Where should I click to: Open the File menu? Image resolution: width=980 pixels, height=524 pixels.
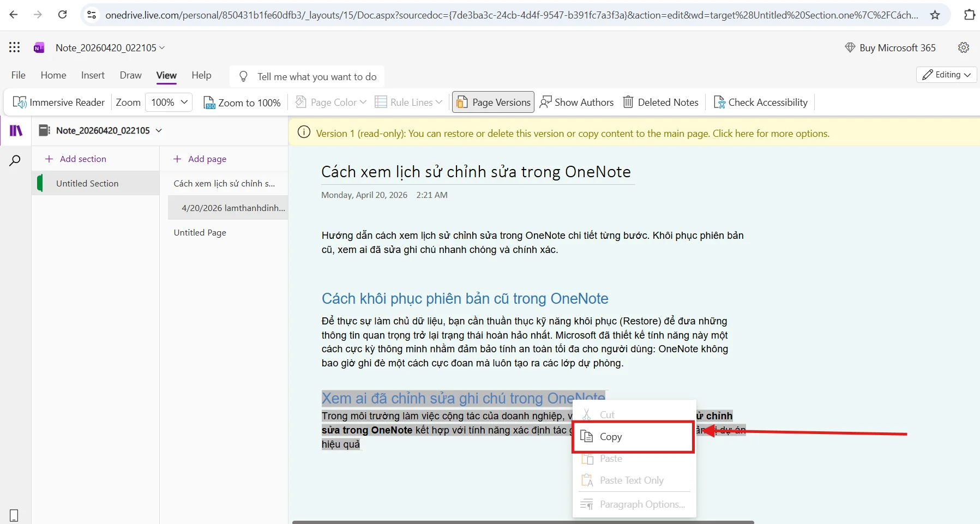pyautogui.click(x=19, y=75)
